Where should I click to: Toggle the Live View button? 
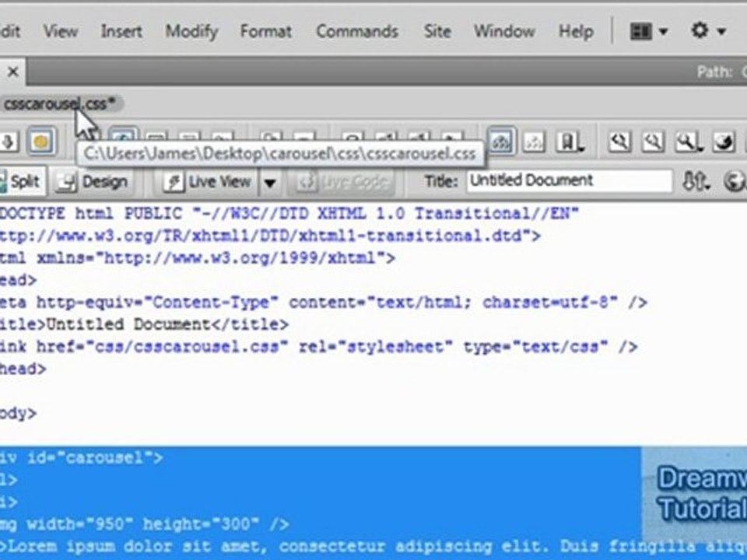(x=207, y=181)
